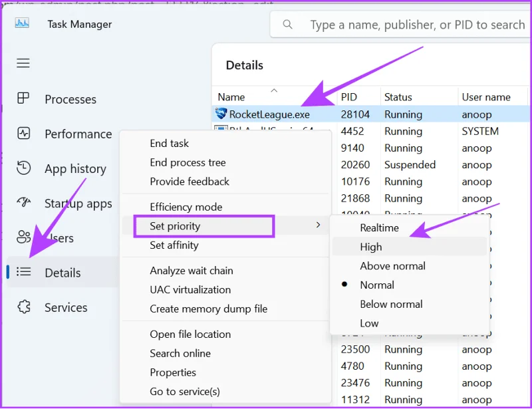Click the App history clock icon
Viewport: 532px width, 409px height.
click(23, 168)
